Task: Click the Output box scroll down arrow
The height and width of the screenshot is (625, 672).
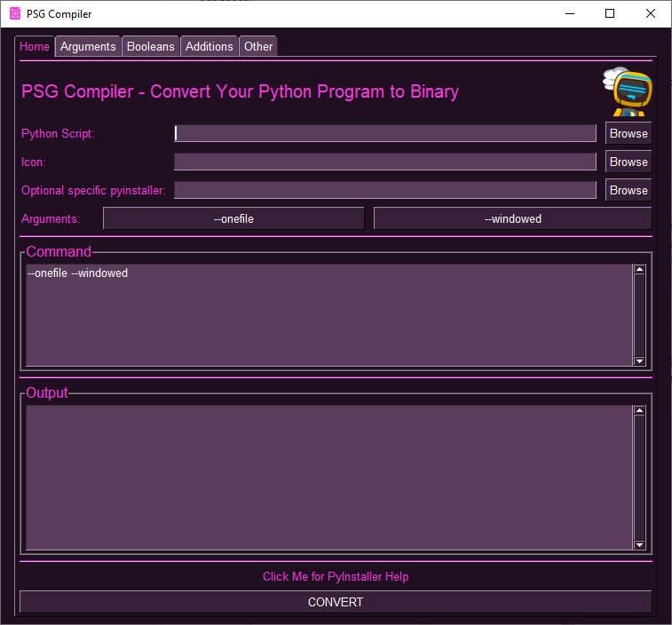Action: pos(639,545)
